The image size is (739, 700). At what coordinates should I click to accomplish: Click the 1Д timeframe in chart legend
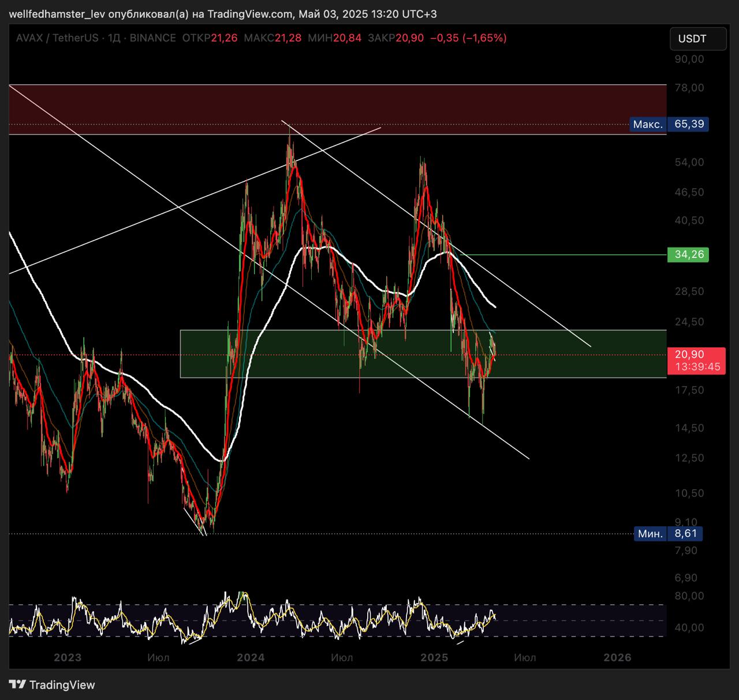(114, 38)
